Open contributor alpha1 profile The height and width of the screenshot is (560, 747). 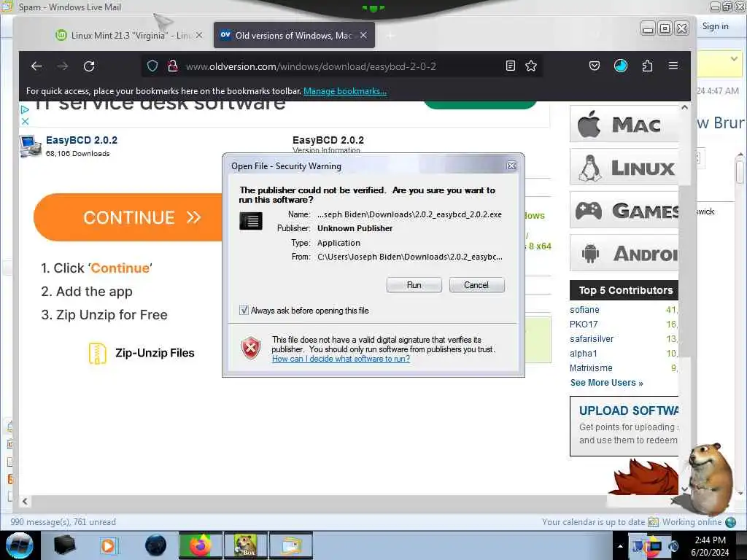click(583, 354)
